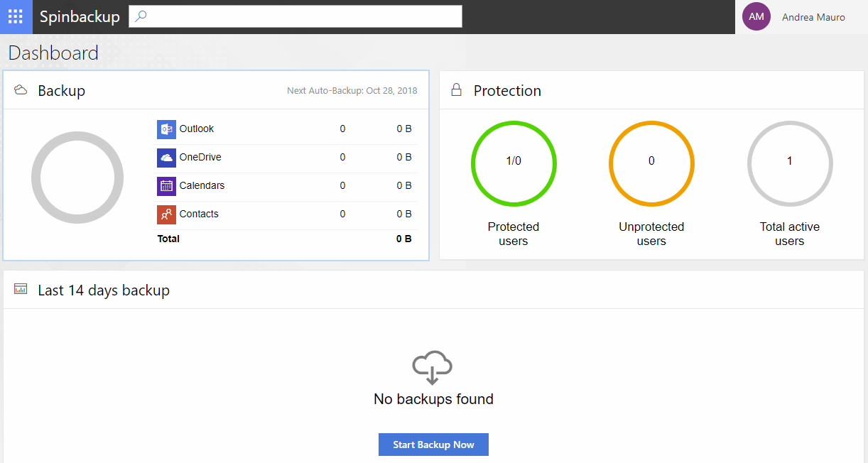
Task: Select the Outlook row label
Action: [197, 129]
